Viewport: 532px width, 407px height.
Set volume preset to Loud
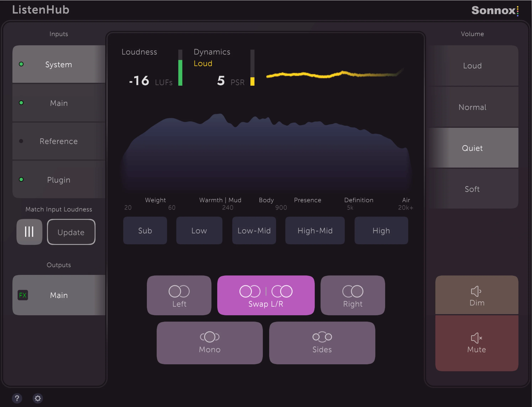(x=472, y=65)
